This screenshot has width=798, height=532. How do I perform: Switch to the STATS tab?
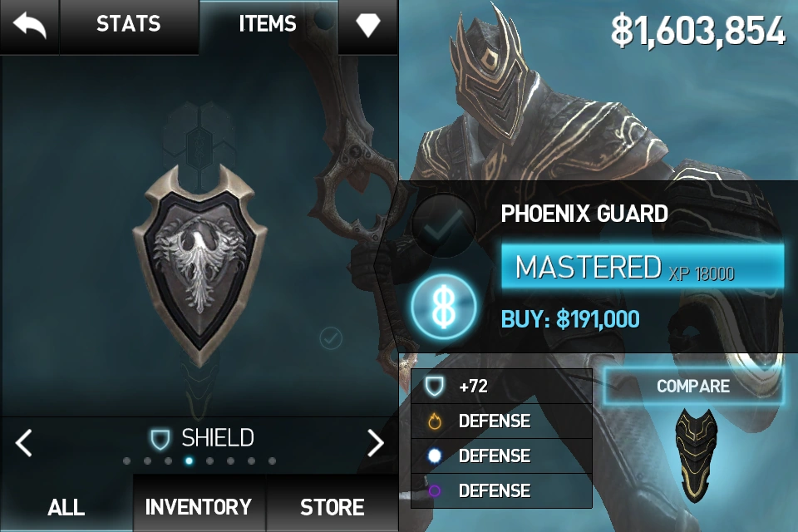tap(129, 24)
